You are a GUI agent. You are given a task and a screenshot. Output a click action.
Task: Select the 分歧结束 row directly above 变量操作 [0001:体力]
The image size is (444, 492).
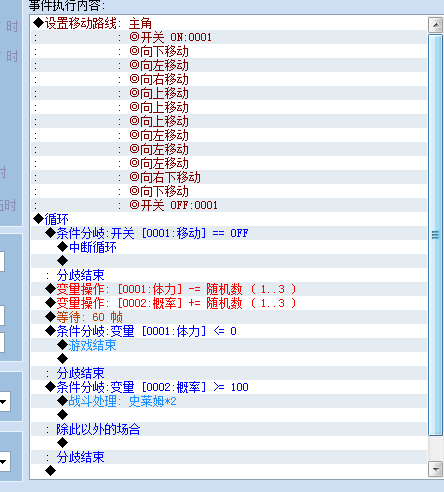click(229, 275)
